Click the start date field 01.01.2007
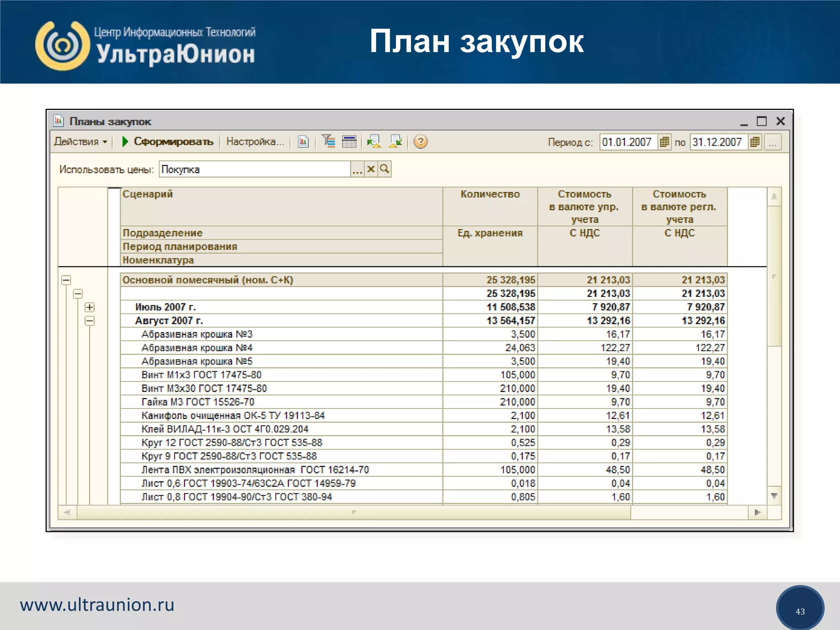This screenshot has width=840, height=630. click(628, 142)
